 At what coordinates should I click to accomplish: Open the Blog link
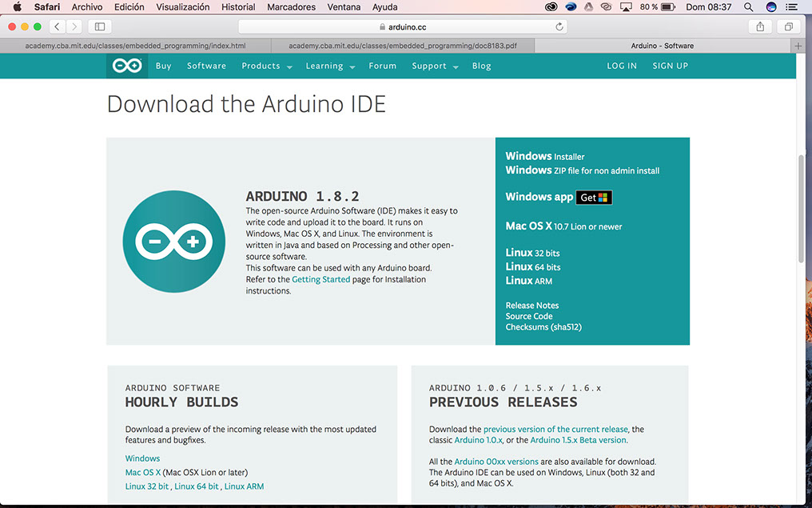(482, 66)
